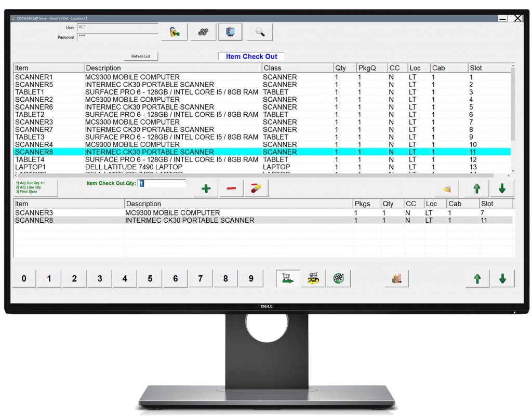Click the red minus icon to reduce quantity
The width and height of the screenshot is (532, 418).
click(230, 188)
